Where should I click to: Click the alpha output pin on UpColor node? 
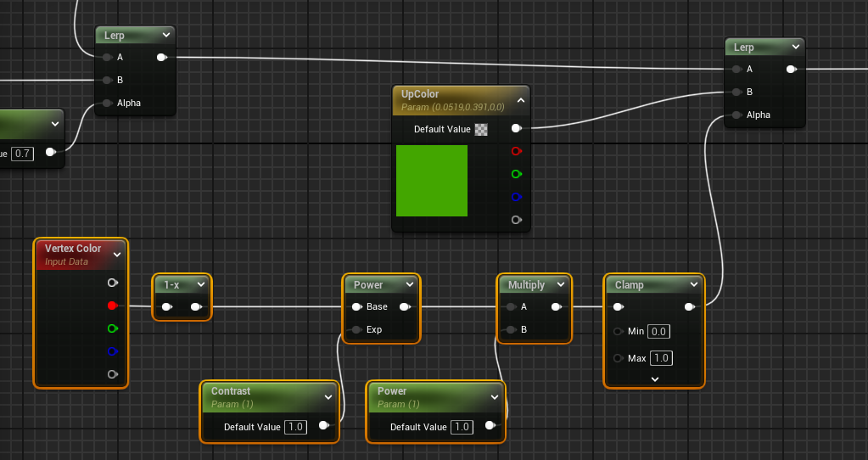[516, 220]
